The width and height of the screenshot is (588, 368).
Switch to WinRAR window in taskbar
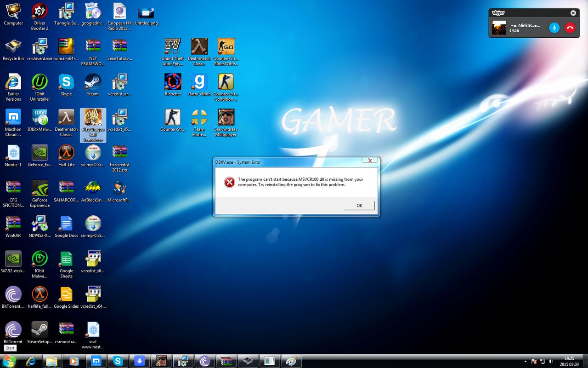coord(226,361)
